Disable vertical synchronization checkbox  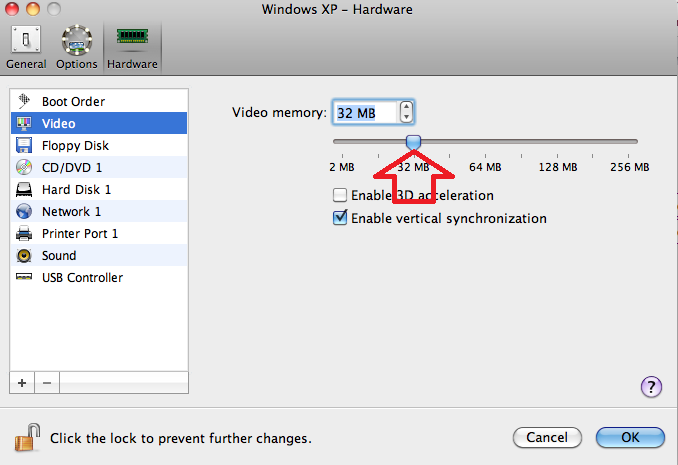point(340,218)
